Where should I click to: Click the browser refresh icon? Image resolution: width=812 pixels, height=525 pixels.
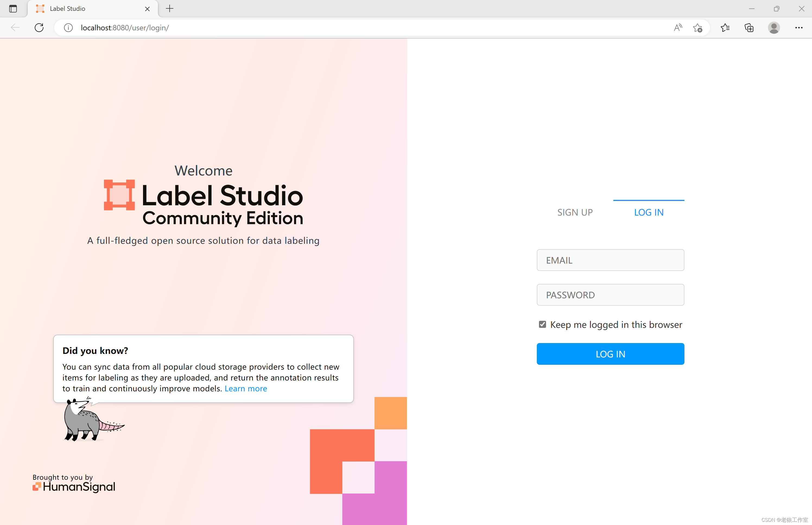tap(39, 28)
